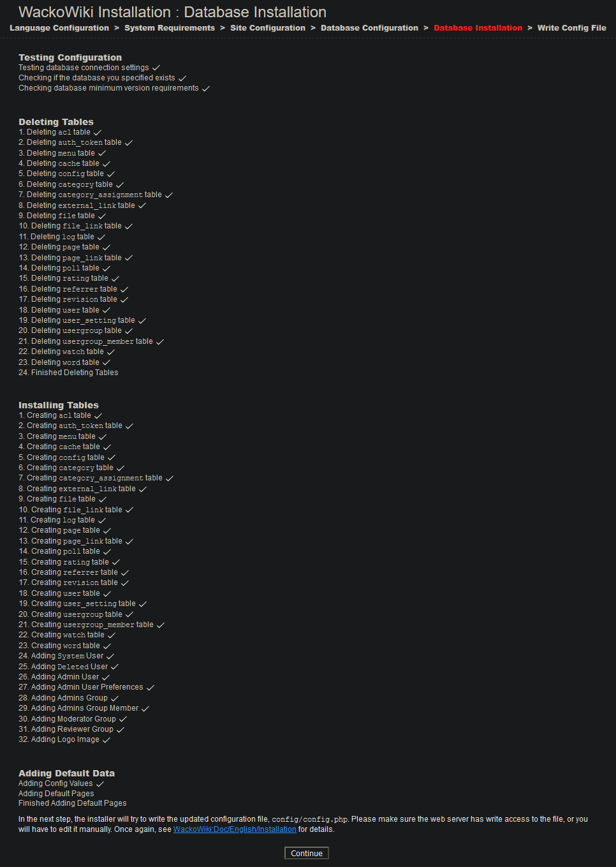Click the checkmark next to Creating category_assignment table
Viewport: 616px width, 867px height.
[170, 478]
